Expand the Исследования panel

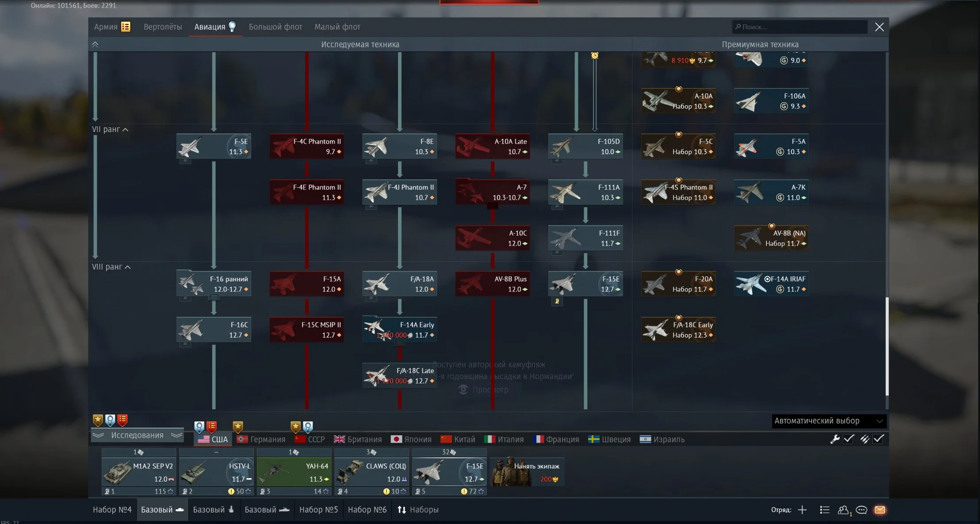(137, 435)
